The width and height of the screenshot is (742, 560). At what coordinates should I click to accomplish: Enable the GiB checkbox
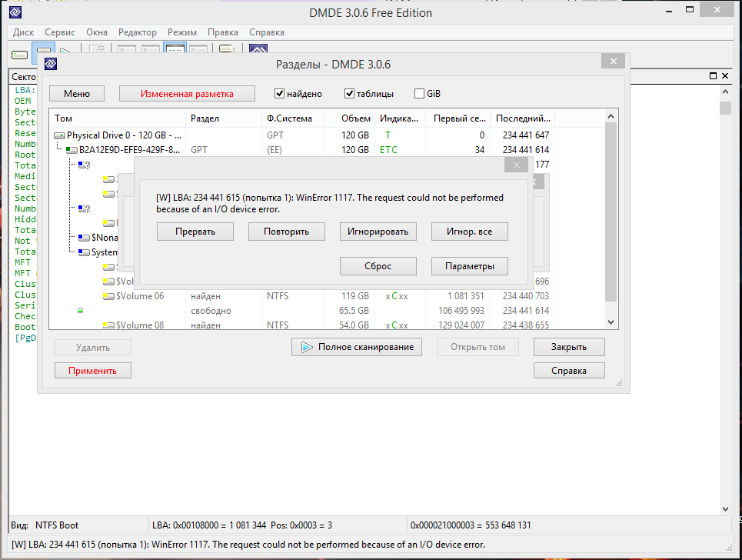click(419, 94)
